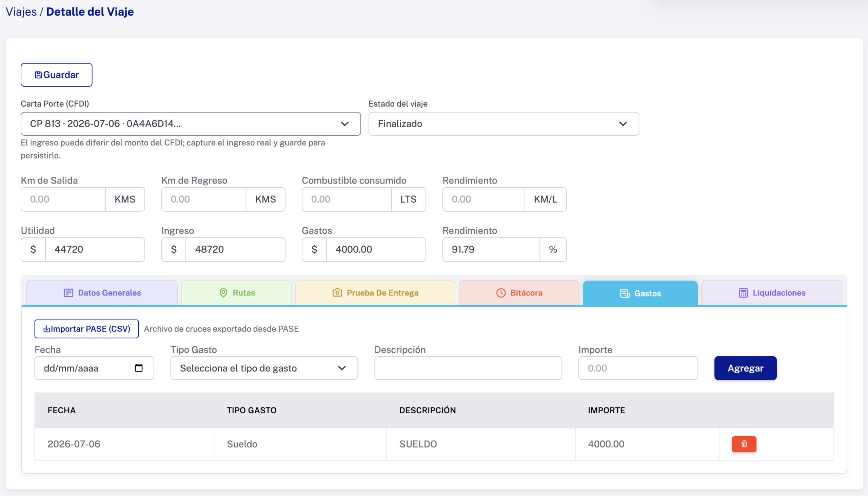Focus the Descripción input field
Image resolution: width=868 pixels, height=496 pixels.
pos(468,368)
